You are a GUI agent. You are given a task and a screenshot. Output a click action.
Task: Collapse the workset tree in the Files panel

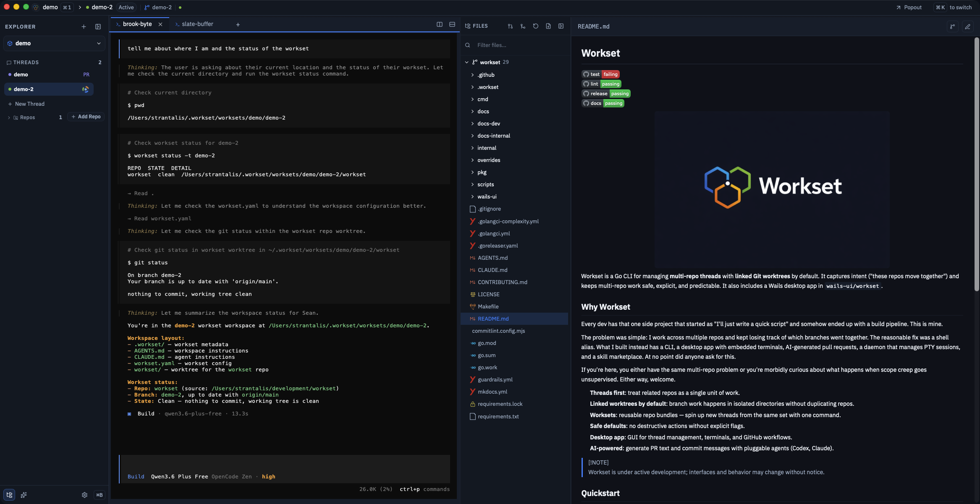pos(467,62)
